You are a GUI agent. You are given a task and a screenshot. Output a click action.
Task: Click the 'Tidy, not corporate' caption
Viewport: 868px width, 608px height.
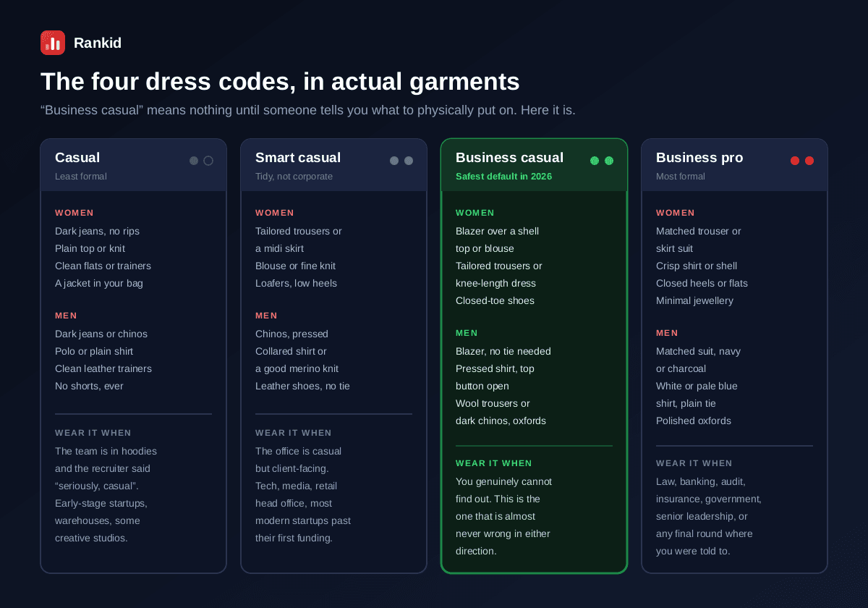coord(294,177)
